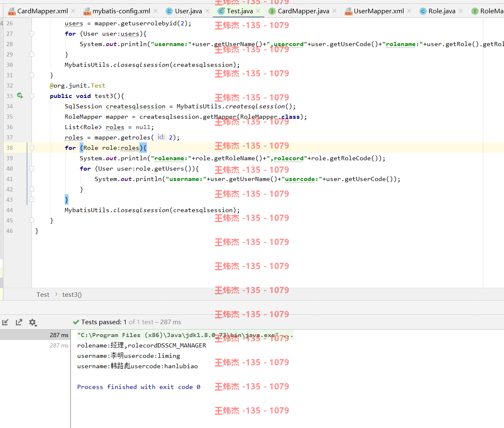This screenshot has width=504, height=428.
Task: Click console line ending 'usercode:hanlubiao'
Action: pyautogui.click(x=137, y=366)
